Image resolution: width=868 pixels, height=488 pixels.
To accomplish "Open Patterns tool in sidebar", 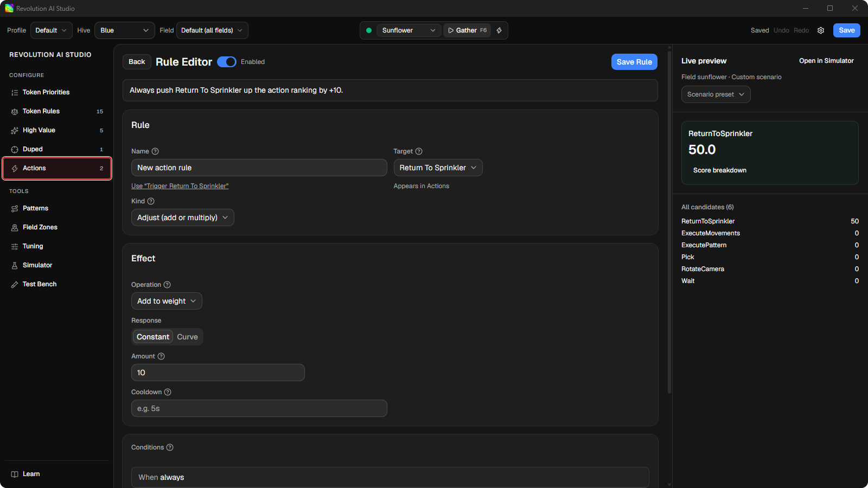I will pyautogui.click(x=57, y=208).
